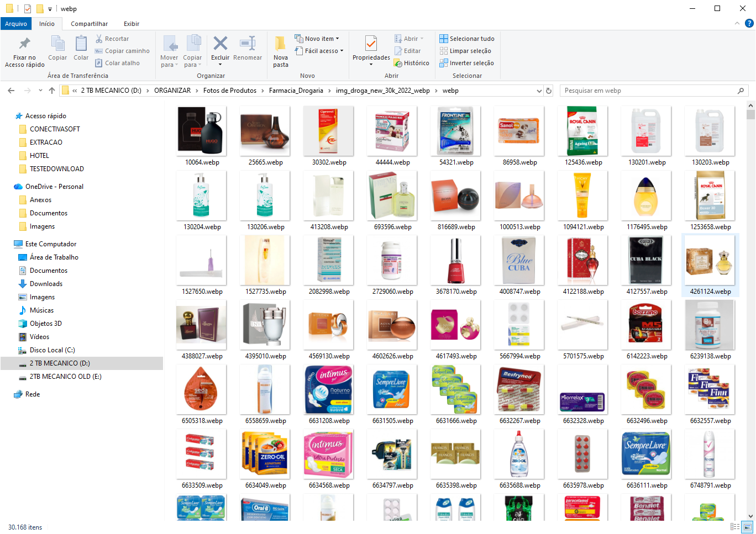Open Downloads in navigation pane
Image resolution: width=756 pixels, height=534 pixels.
pos(46,284)
